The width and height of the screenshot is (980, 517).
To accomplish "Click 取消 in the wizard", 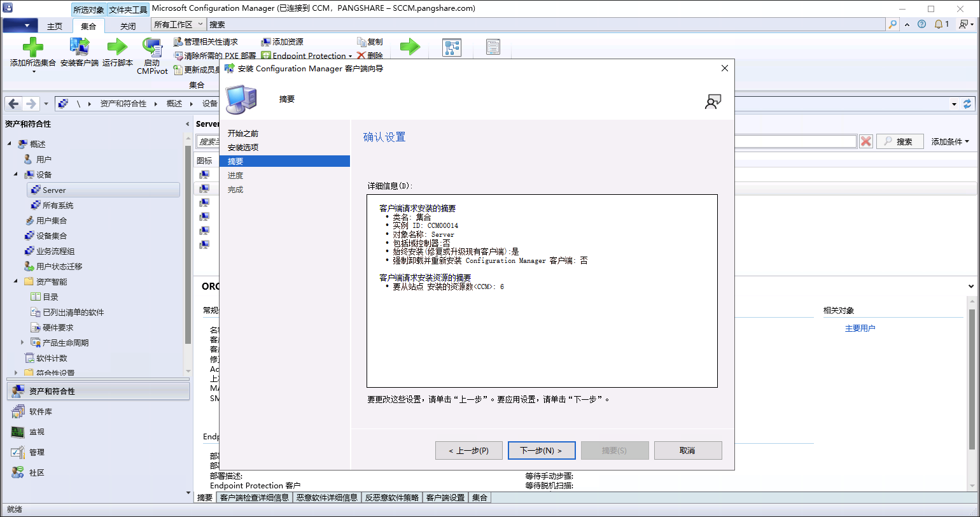I will pyautogui.click(x=688, y=450).
